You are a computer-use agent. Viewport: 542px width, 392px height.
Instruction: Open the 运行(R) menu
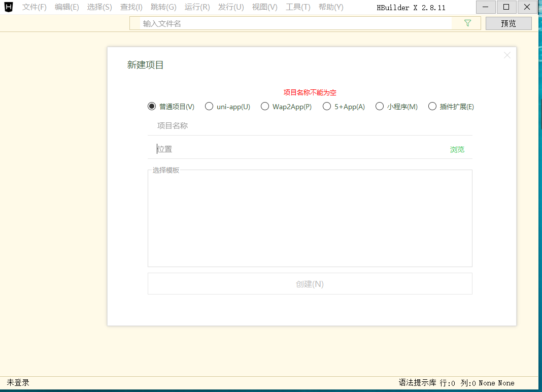tap(197, 7)
